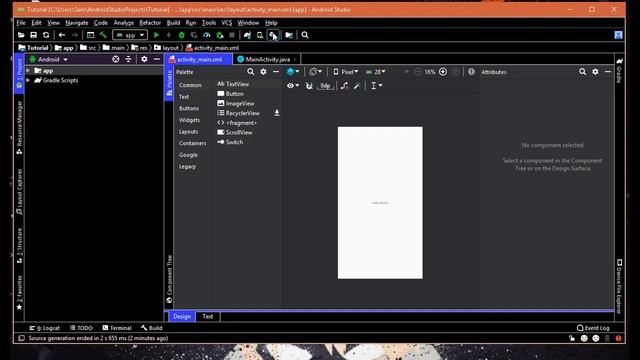Toggle the Resource Manager side tab
This screenshot has width=640, height=360.
pos(19,127)
